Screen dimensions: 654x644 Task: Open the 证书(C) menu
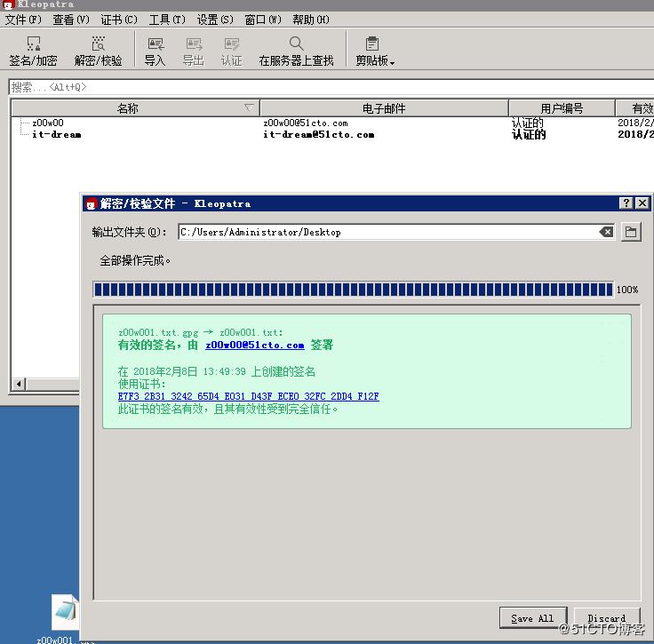[x=118, y=19]
